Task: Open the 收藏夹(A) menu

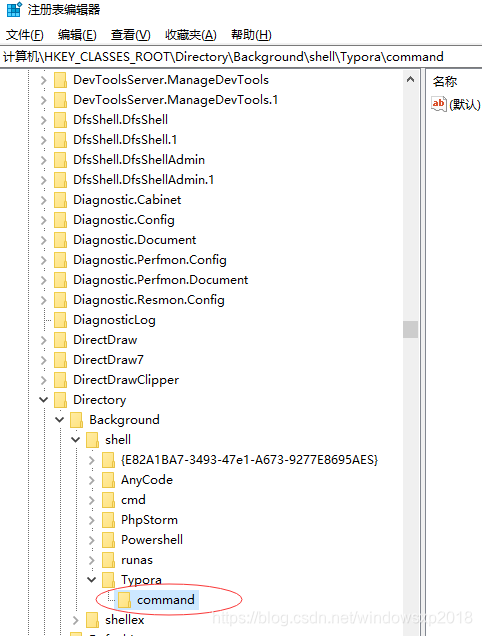Action: click(x=191, y=35)
